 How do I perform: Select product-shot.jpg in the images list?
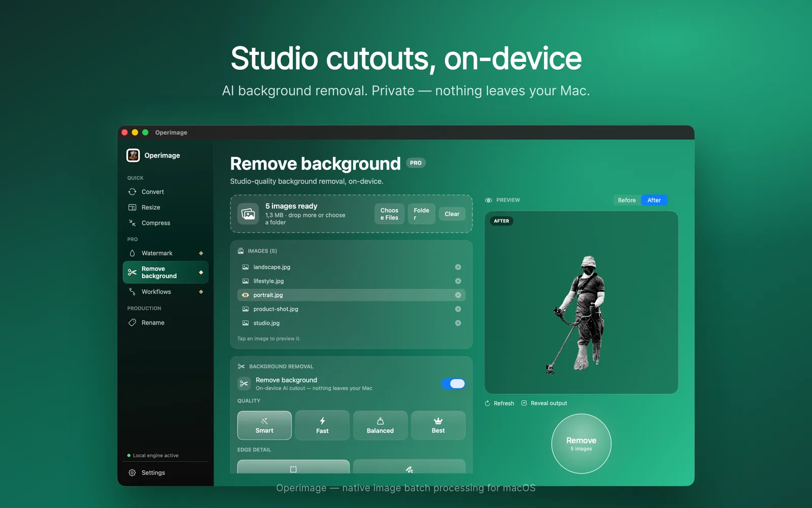351,309
